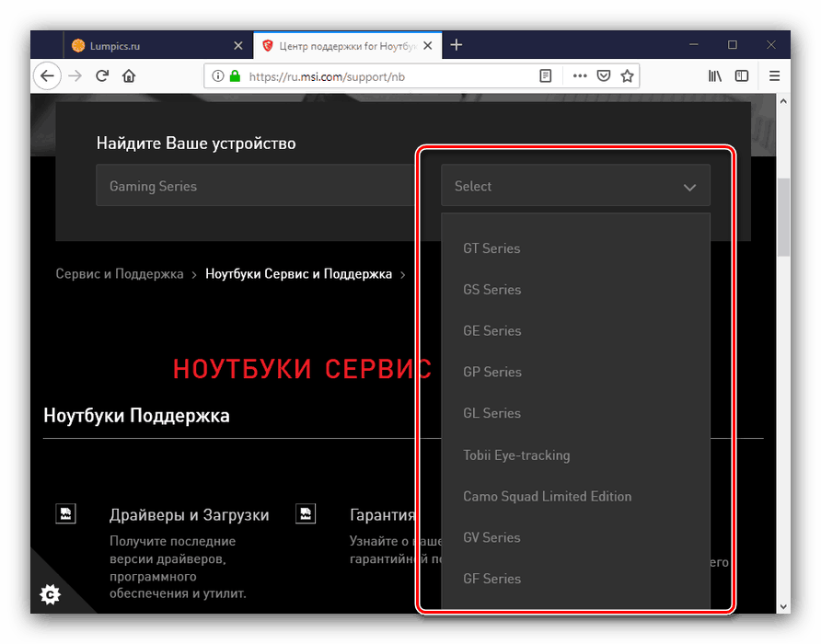Screen dimensions: 821x644
Task: Click the cookie settings gear icon
Action: (x=51, y=594)
